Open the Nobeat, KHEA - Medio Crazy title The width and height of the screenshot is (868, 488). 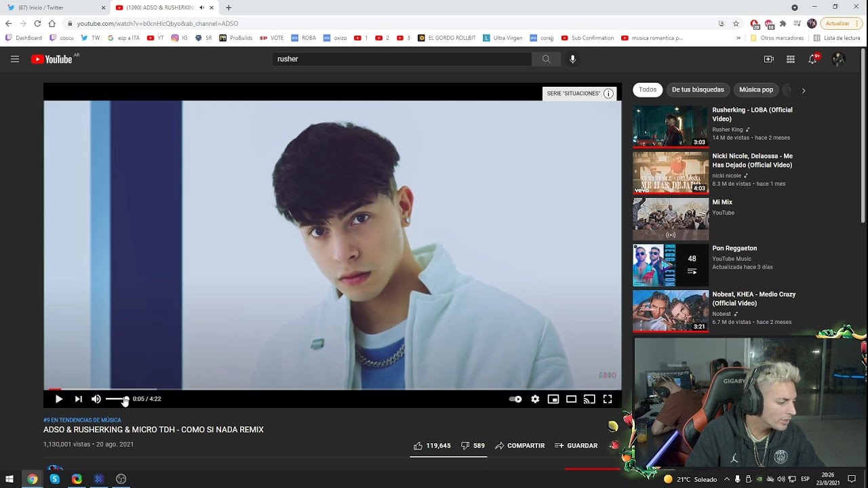753,299
